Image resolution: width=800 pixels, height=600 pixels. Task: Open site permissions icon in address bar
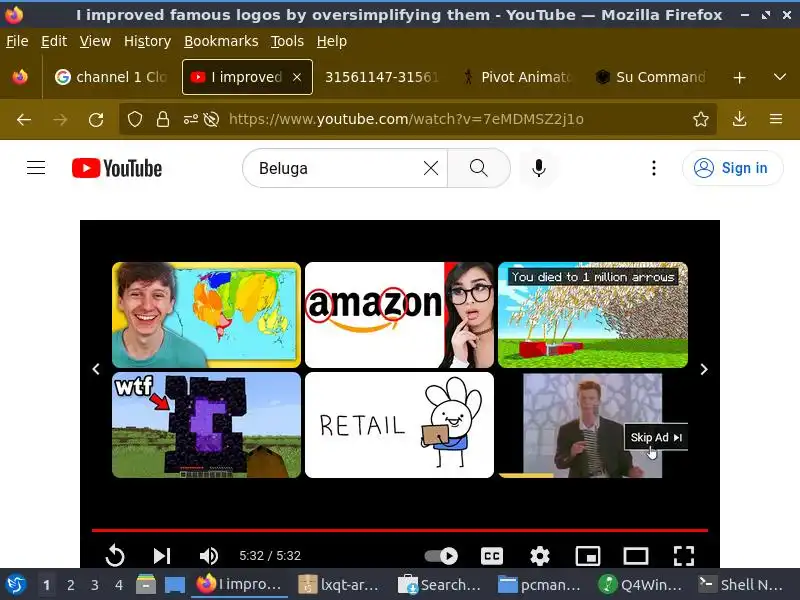tap(191, 119)
